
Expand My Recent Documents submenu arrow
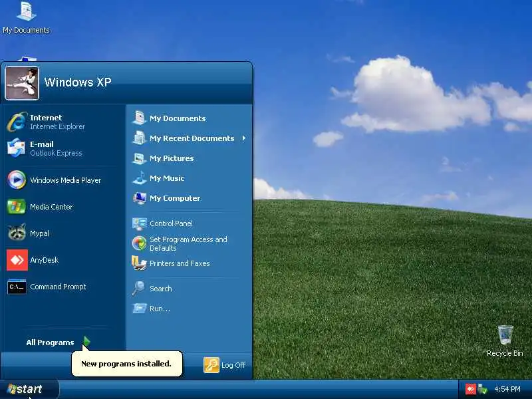244,138
